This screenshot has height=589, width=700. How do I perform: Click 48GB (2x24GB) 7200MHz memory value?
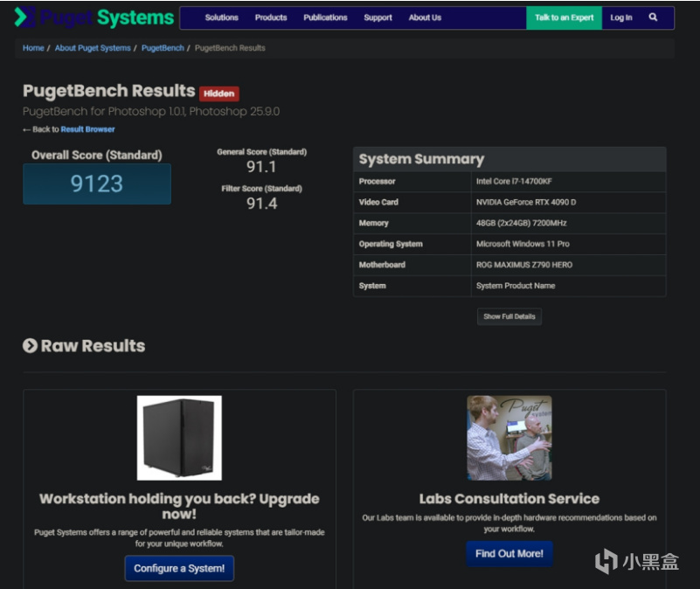(521, 223)
